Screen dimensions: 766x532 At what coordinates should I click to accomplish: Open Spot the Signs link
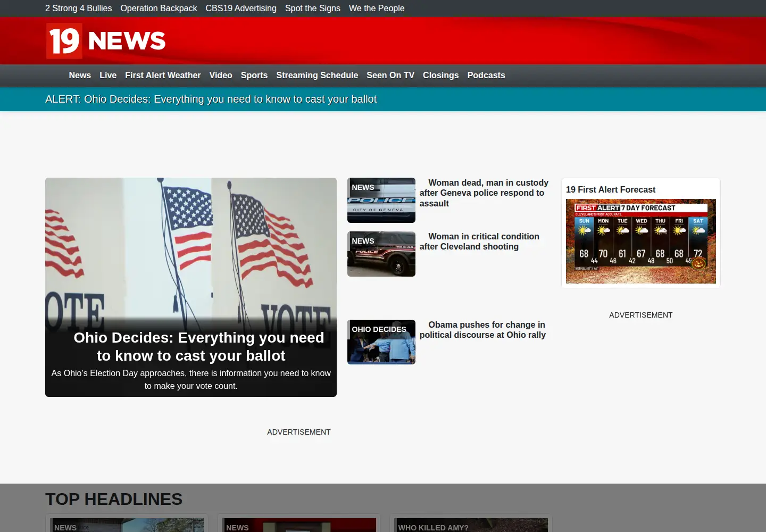tap(313, 9)
